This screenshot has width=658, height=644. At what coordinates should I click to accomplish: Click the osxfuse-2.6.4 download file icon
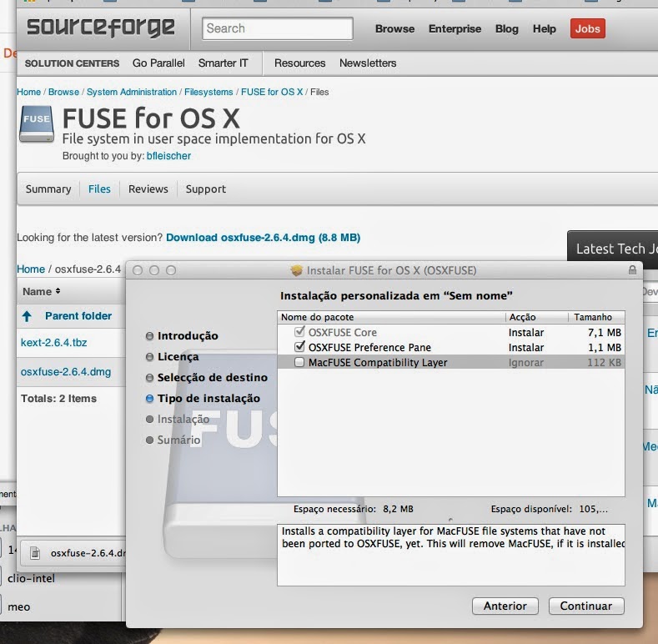coord(35,553)
